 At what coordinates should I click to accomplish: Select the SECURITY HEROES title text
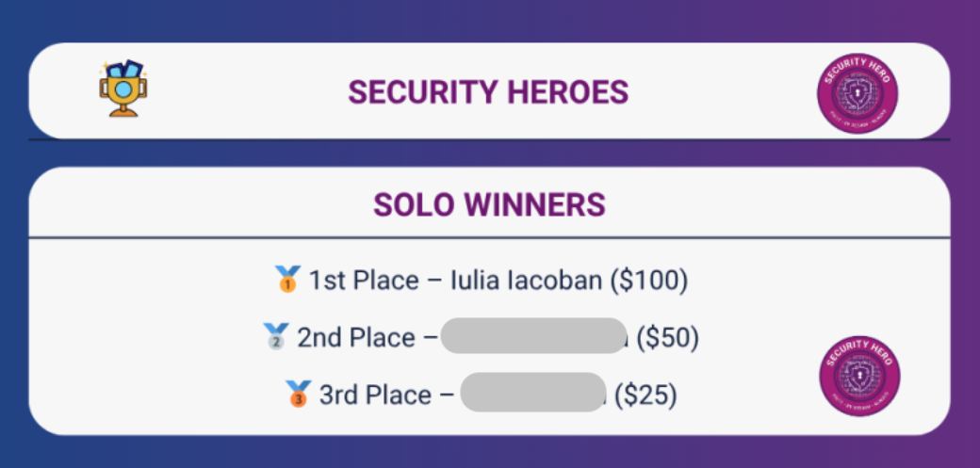pyautogui.click(x=487, y=92)
